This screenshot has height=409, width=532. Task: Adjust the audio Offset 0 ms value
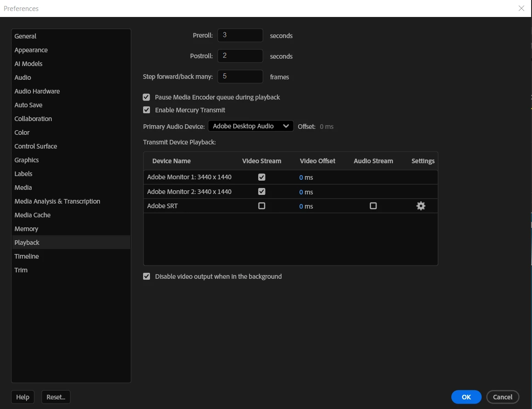(x=327, y=127)
